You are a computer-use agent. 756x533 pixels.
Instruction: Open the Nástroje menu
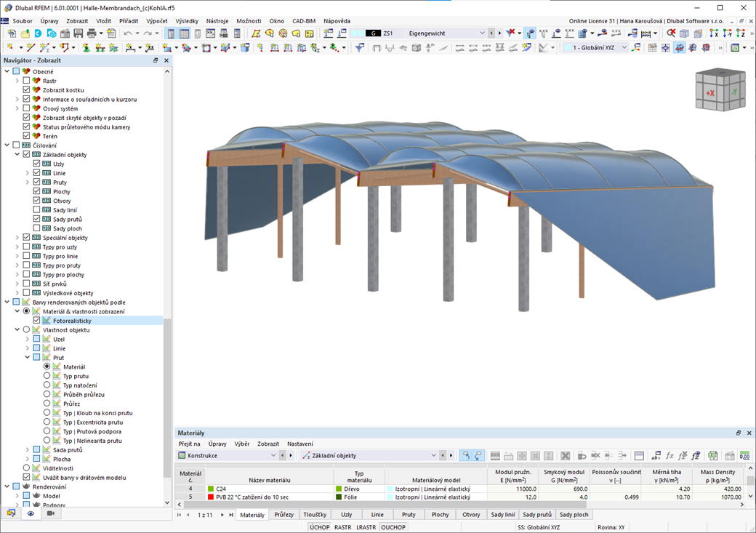point(217,21)
